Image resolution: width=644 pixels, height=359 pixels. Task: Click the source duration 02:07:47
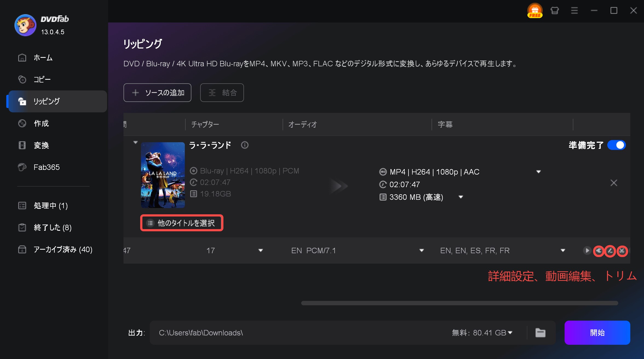[215, 182]
